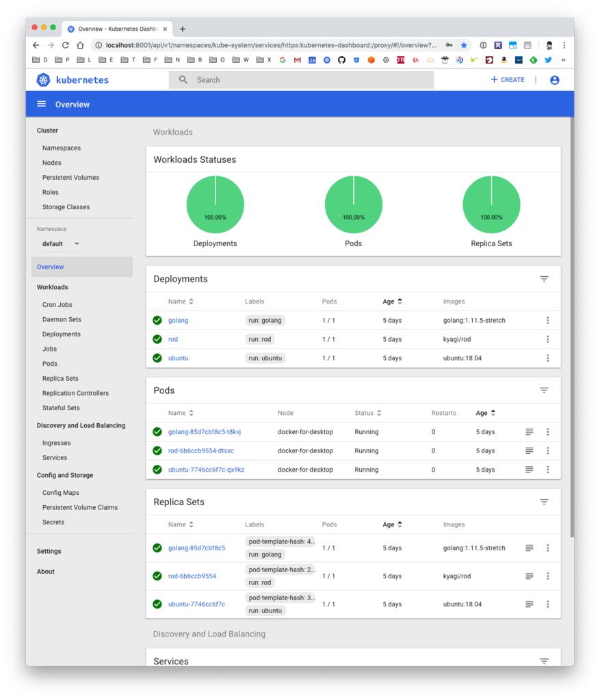The image size is (600, 700).
Task: Open the rod-6b6ccb9554 replica set link
Action: coord(192,576)
